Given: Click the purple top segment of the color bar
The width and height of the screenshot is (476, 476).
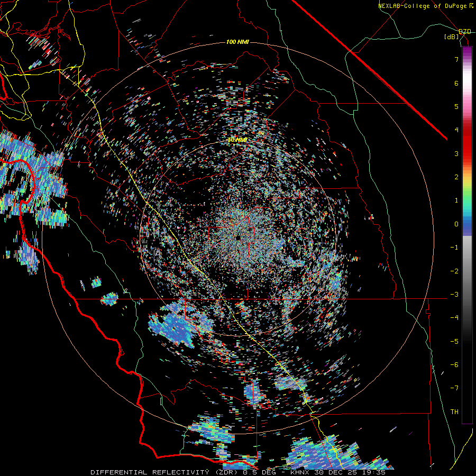Looking at the screenshot, I should pos(467,52).
